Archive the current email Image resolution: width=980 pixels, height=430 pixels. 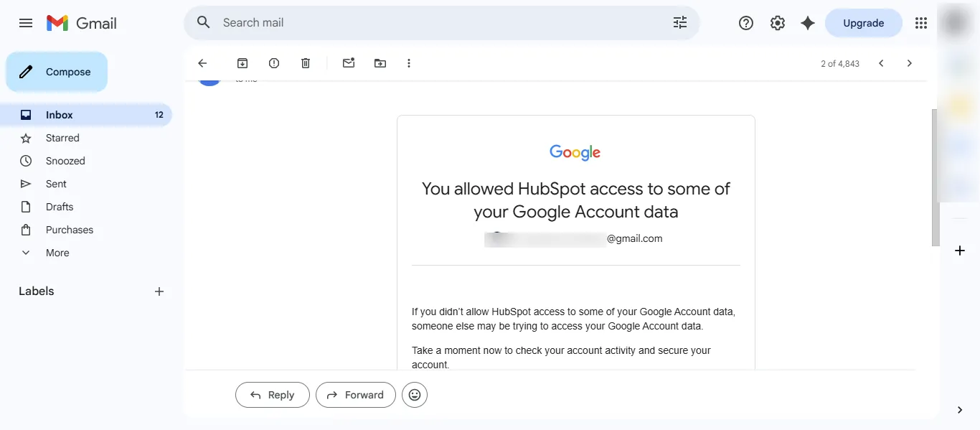click(x=242, y=62)
